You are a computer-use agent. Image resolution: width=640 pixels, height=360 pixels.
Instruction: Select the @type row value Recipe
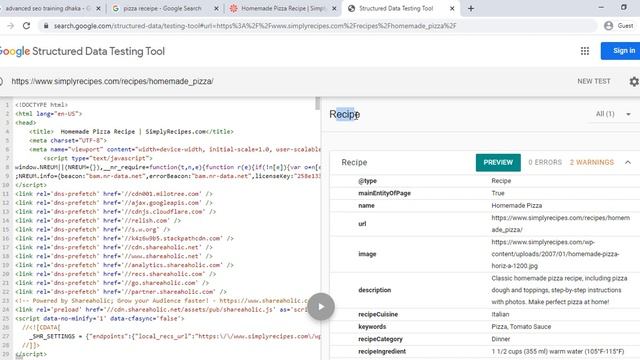tap(501, 181)
